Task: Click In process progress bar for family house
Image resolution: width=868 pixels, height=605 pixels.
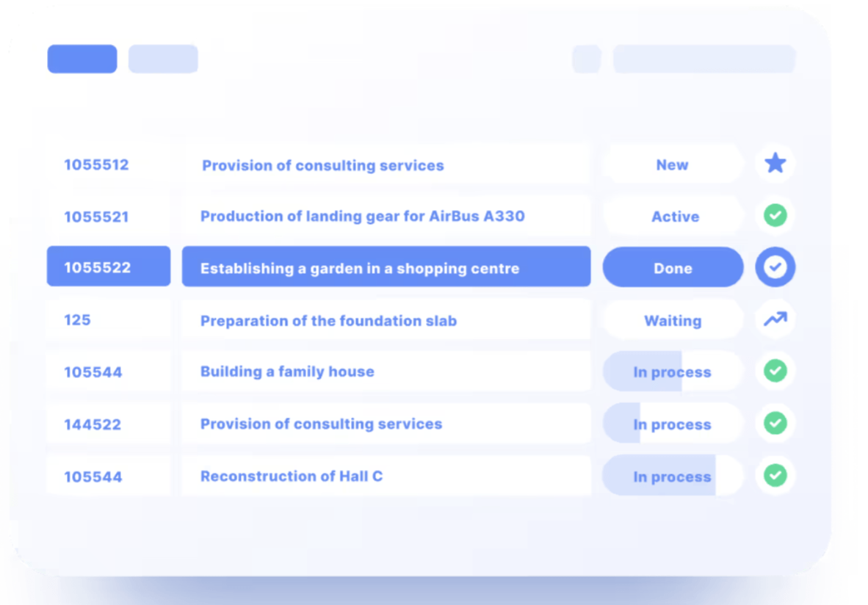Action: 672,372
